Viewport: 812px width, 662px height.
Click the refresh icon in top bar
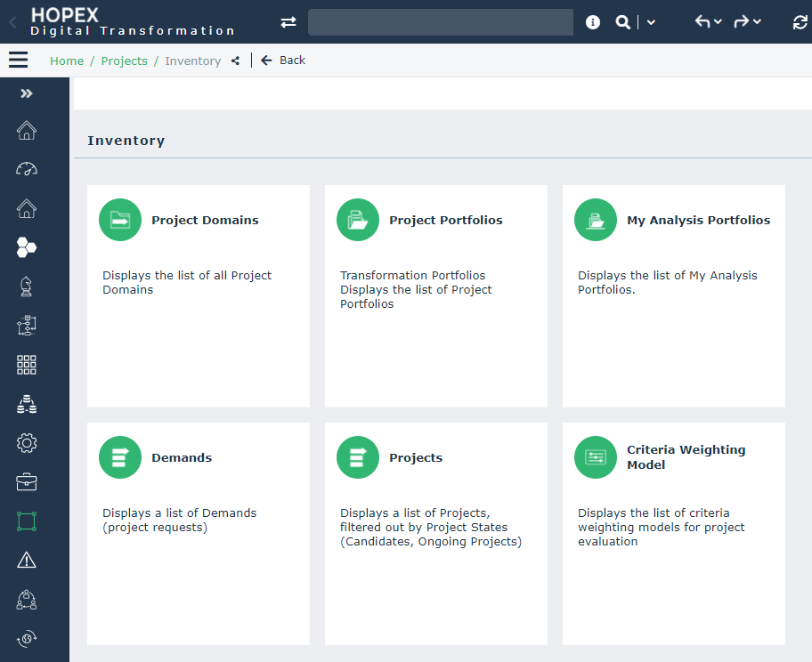point(800,22)
